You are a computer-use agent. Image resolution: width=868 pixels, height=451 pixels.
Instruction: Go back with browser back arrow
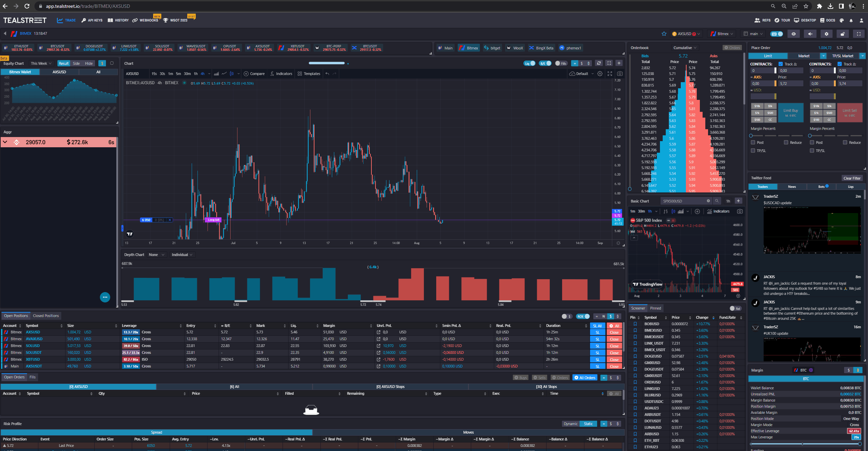pyautogui.click(x=5, y=6)
